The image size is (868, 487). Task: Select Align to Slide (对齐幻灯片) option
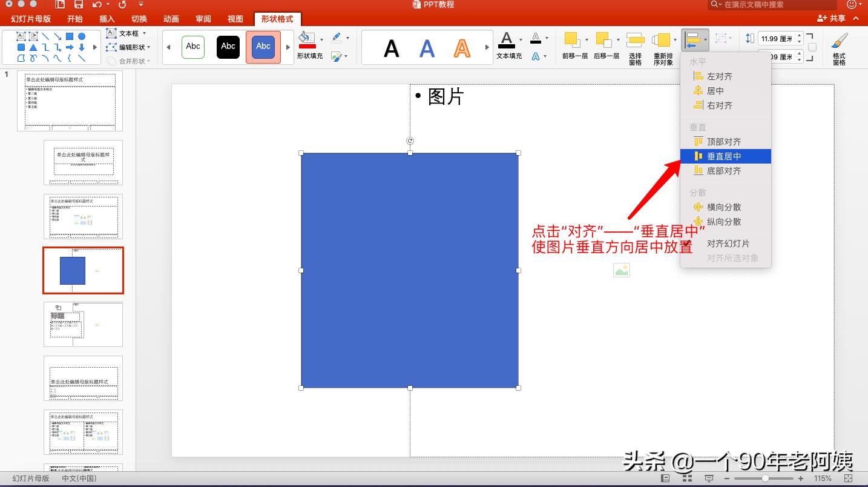tap(728, 243)
